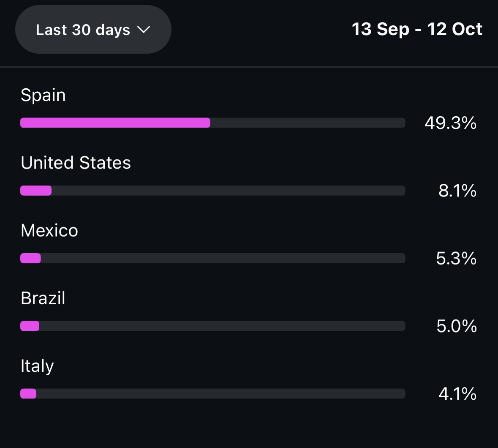Select the Spain country label

tap(43, 95)
